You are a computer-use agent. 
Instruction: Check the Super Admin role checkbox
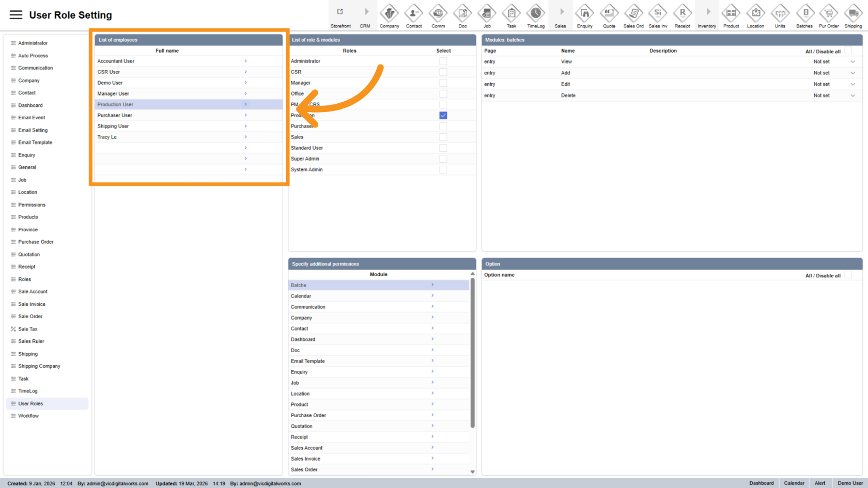pos(443,159)
